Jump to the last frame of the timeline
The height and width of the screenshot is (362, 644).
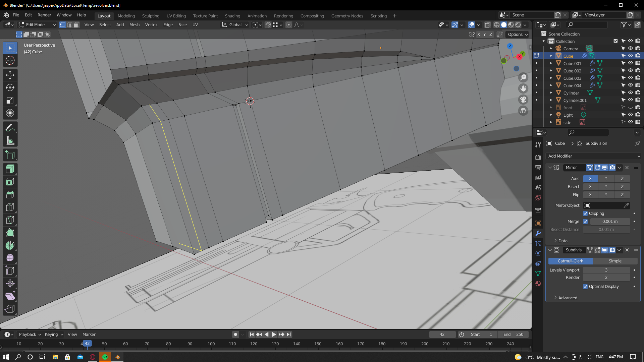click(288, 334)
